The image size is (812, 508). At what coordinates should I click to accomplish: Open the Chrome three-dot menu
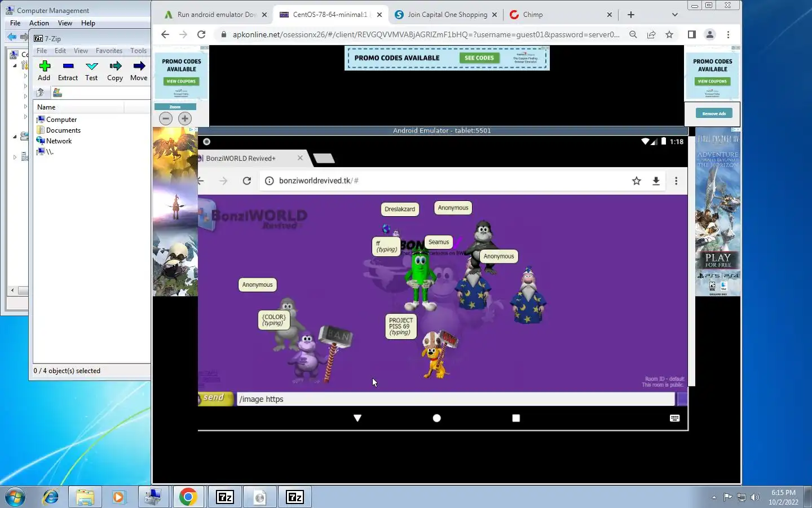[728, 34]
